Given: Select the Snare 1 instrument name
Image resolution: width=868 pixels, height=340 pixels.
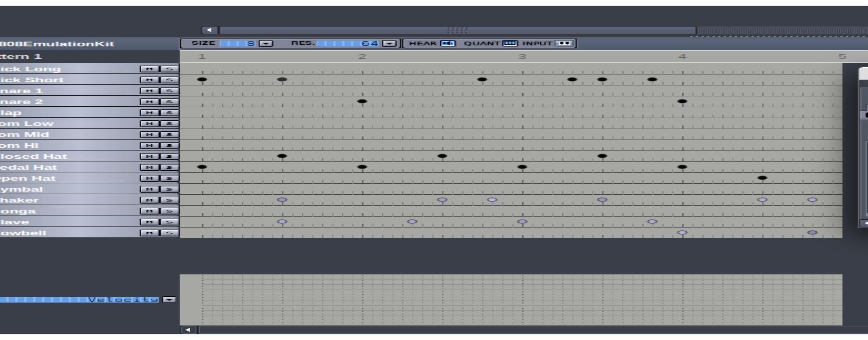Looking at the screenshot, I should pyautogui.click(x=21, y=91).
